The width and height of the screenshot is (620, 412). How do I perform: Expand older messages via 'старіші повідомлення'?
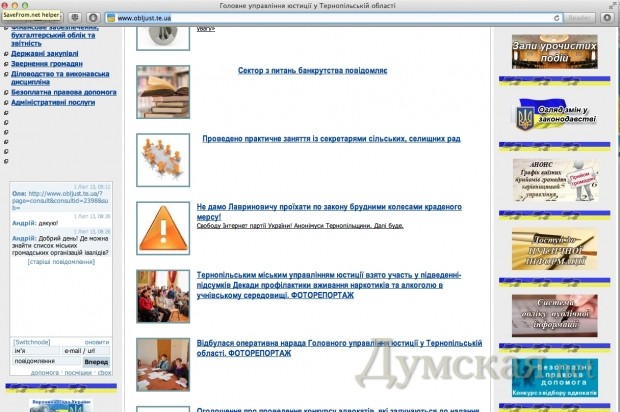coord(62,261)
